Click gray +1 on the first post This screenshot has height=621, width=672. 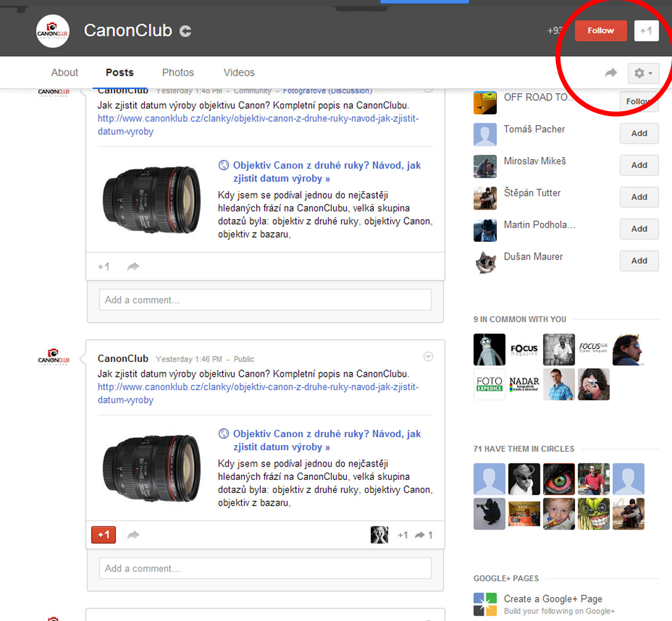pyautogui.click(x=104, y=267)
